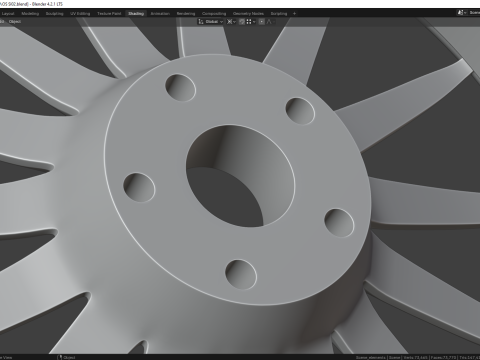The height and width of the screenshot is (360, 480).
Task: Click the Verts count in status bar
Action: pyautogui.click(x=414, y=357)
